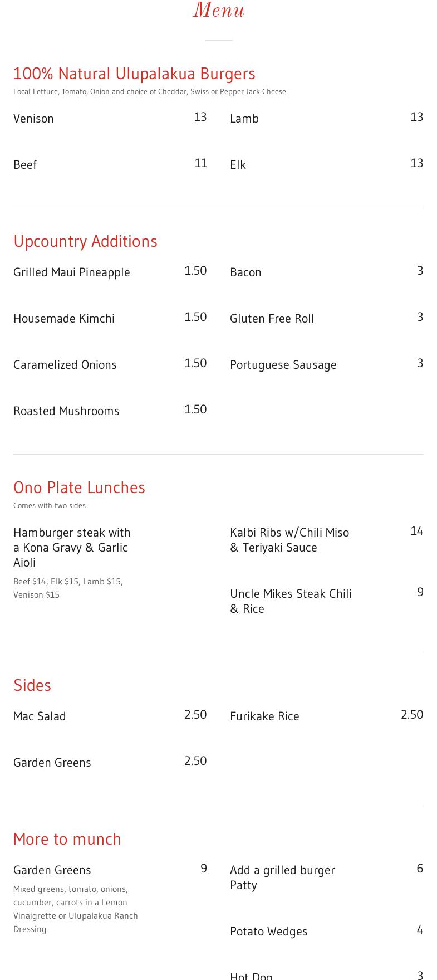Select Hamburger steak with Kona Gravy
Viewport: 437px width, 980px height.
(x=72, y=547)
